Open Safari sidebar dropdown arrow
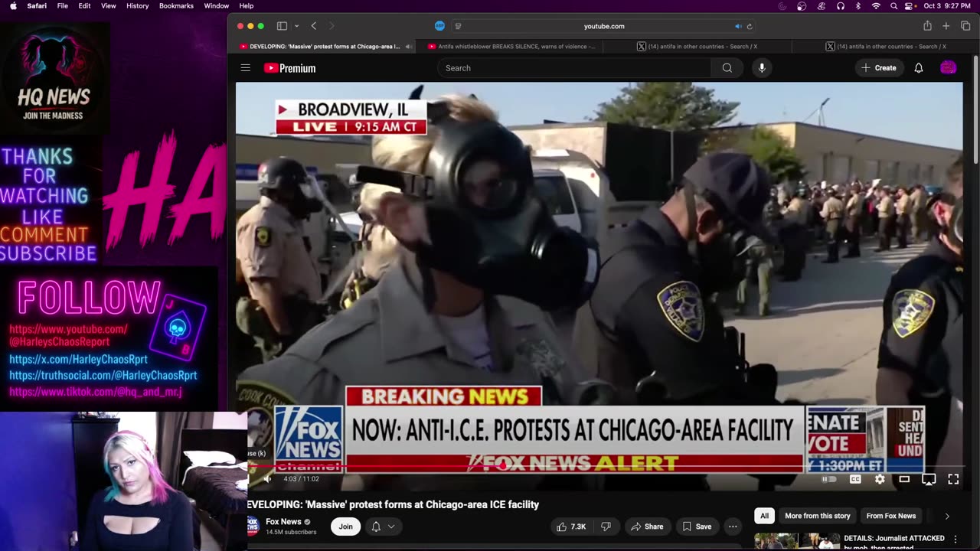The image size is (980, 551). pos(296,26)
